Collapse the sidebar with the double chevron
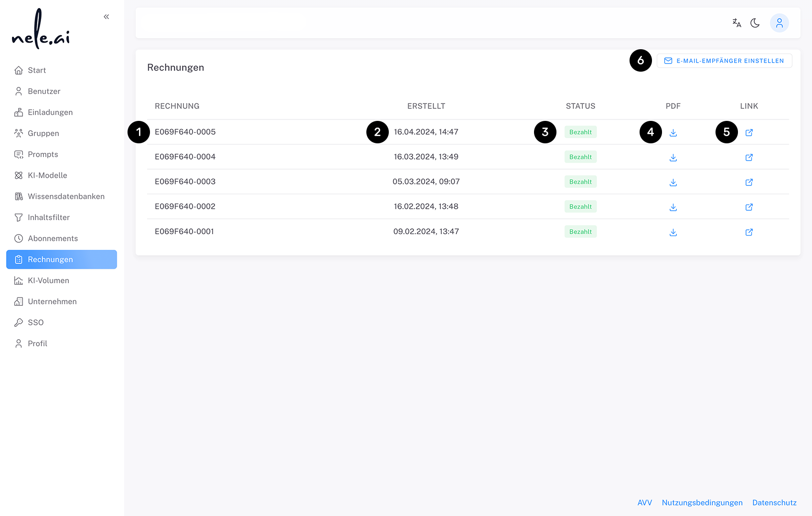The image size is (812, 516). pyautogui.click(x=107, y=17)
